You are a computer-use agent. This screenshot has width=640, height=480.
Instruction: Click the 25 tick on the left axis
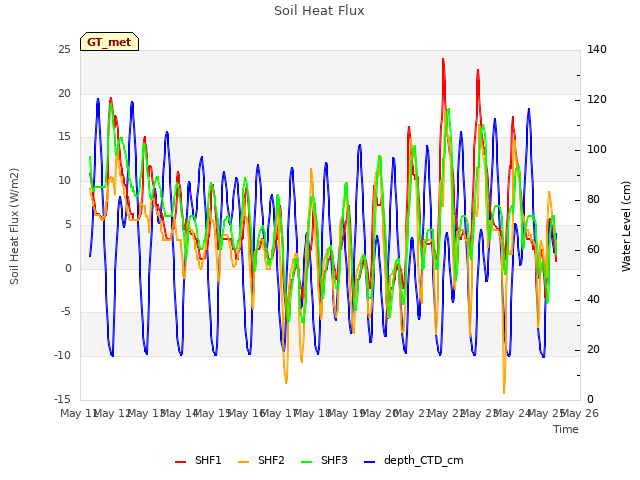click(64, 49)
